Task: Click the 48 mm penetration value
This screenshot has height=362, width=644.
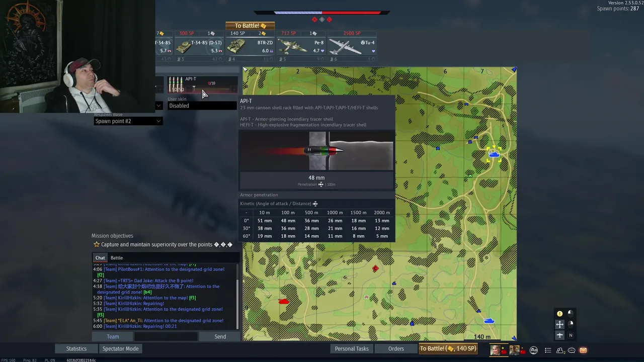Action: pyautogui.click(x=316, y=177)
